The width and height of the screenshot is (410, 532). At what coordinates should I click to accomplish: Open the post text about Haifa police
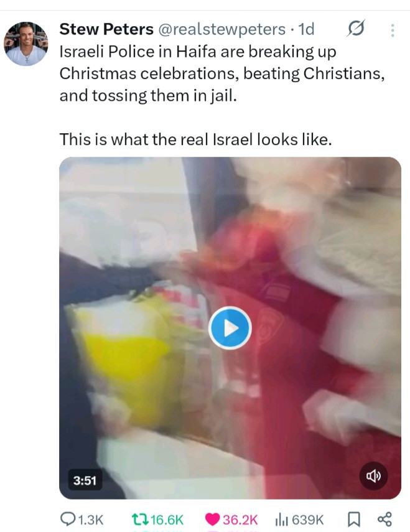[x=222, y=95]
